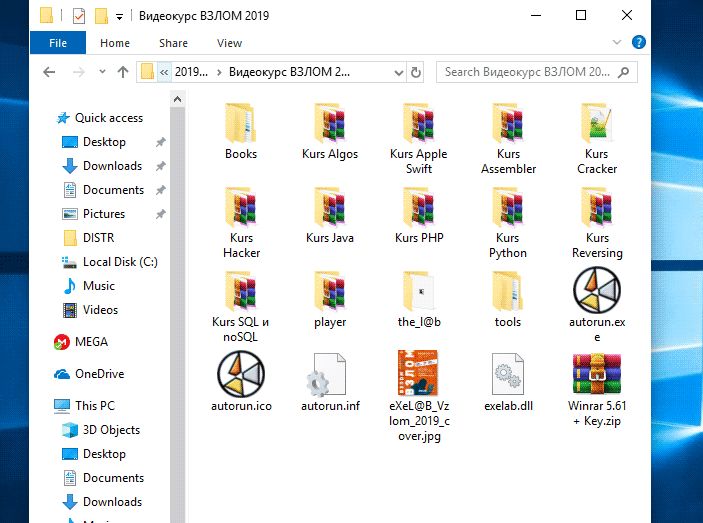The image size is (703, 523).
Task: Go up one folder level
Action: point(123,72)
